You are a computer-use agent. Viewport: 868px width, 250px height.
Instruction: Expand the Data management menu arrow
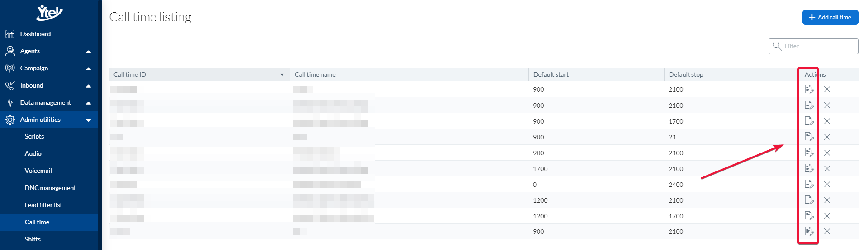88,103
